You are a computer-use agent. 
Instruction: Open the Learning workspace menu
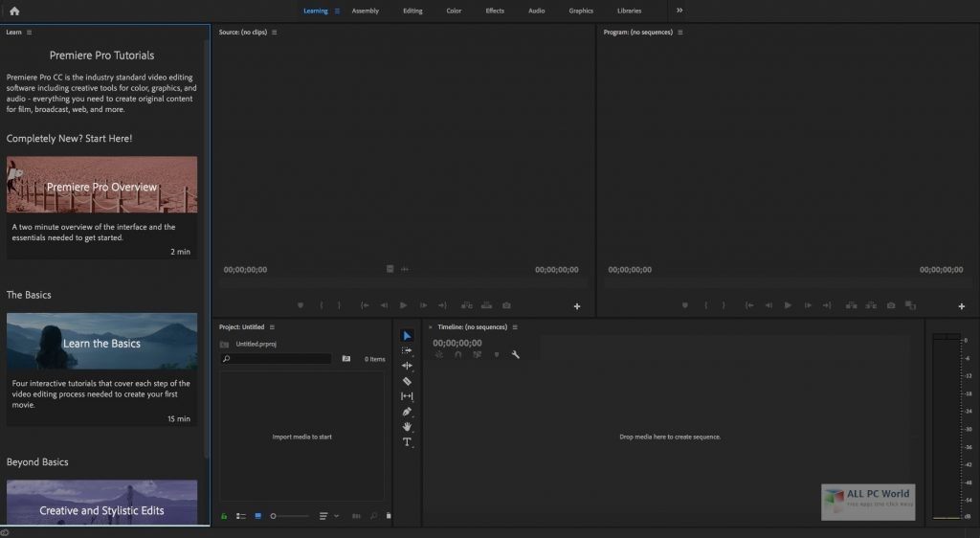(x=338, y=11)
